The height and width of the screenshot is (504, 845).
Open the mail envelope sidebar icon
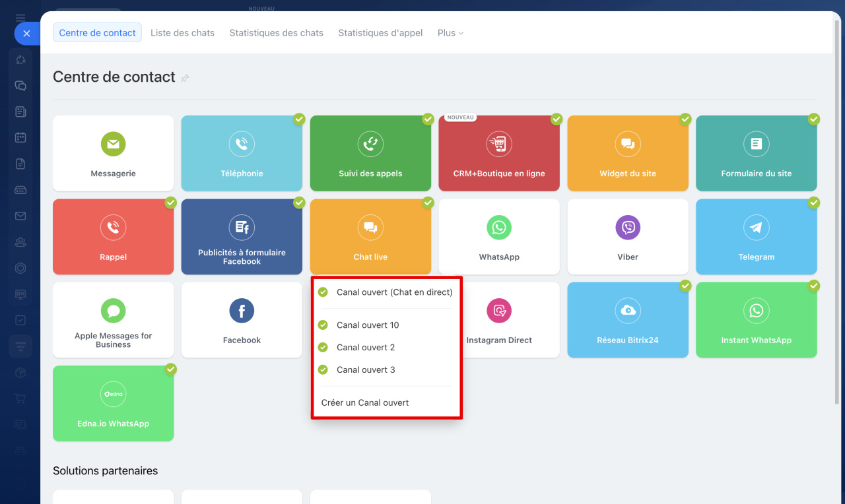click(20, 216)
